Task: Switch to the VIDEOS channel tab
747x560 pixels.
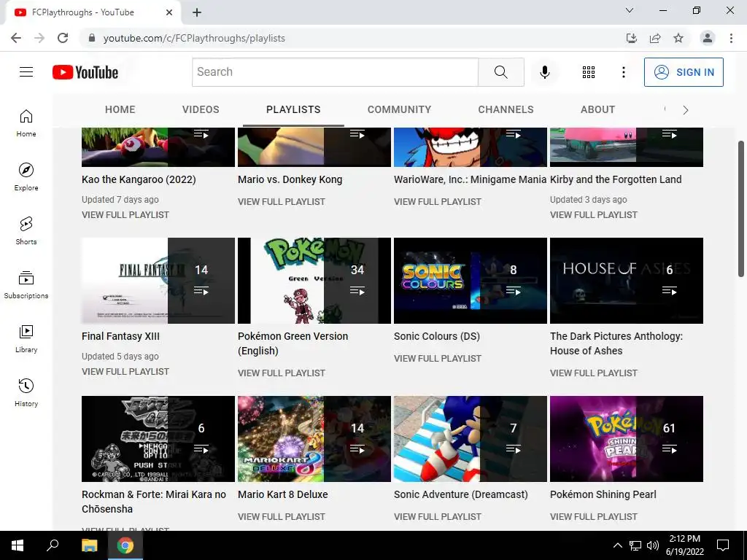Action: pos(201,109)
